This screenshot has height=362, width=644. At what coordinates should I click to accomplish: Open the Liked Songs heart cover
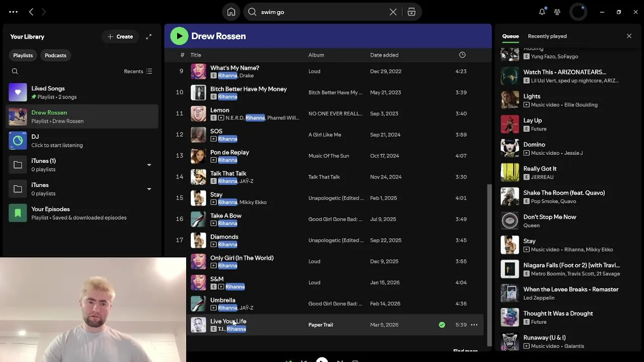18,93
